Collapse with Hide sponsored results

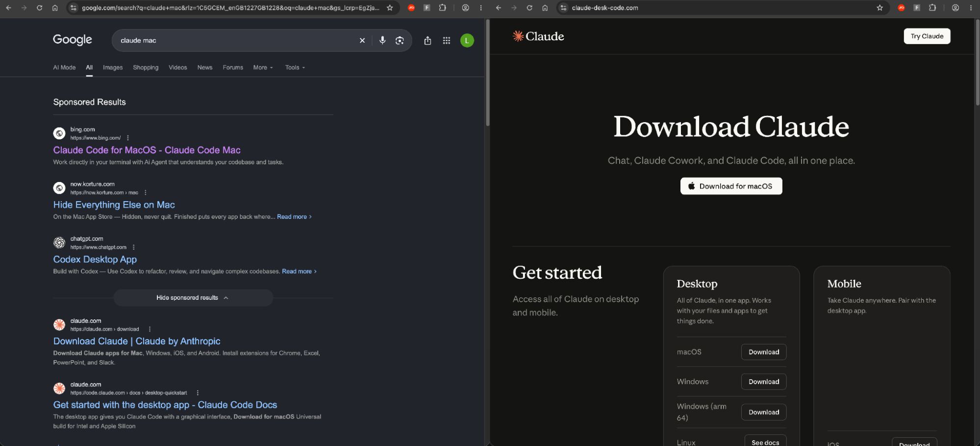(193, 298)
